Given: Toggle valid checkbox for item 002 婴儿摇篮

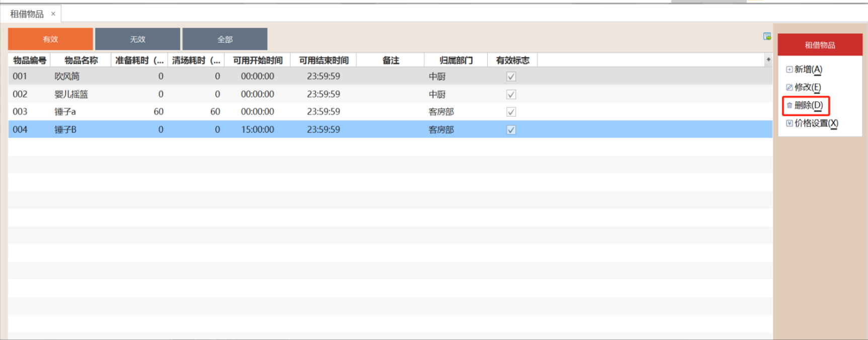Looking at the screenshot, I should click(511, 94).
